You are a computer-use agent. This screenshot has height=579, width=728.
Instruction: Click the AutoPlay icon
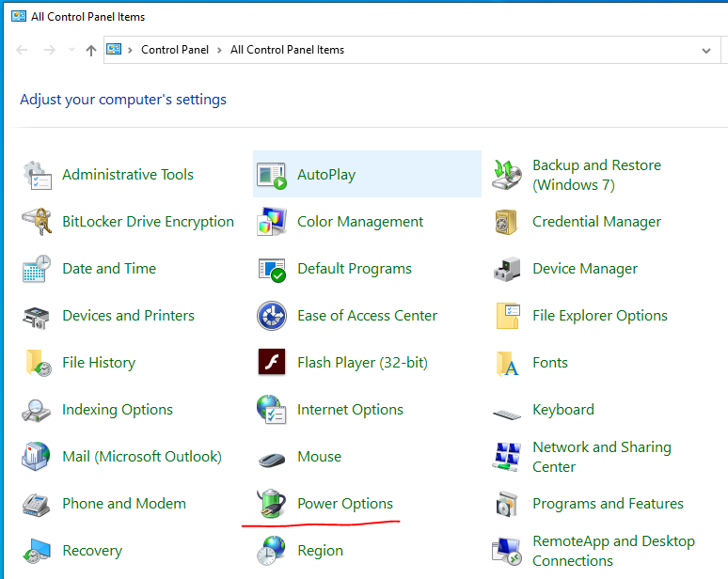point(272,176)
